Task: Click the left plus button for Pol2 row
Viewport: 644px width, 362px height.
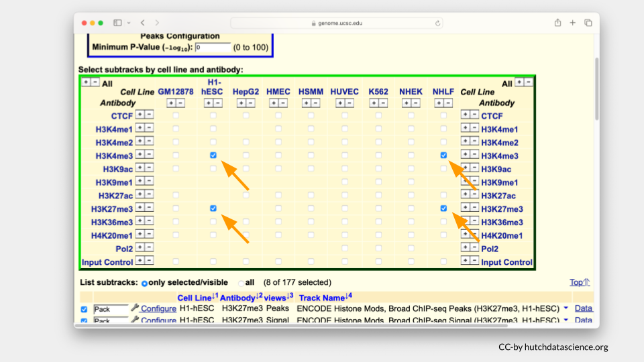Action: tap(140, 247)
